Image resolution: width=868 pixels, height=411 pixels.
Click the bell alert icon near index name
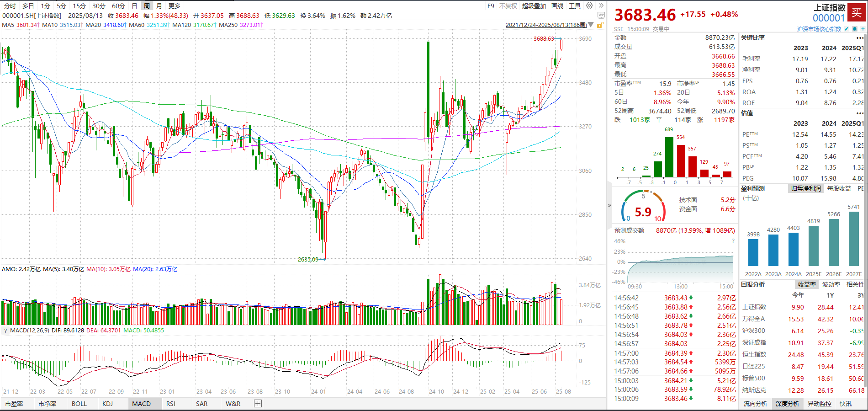[x=855, y=29]
